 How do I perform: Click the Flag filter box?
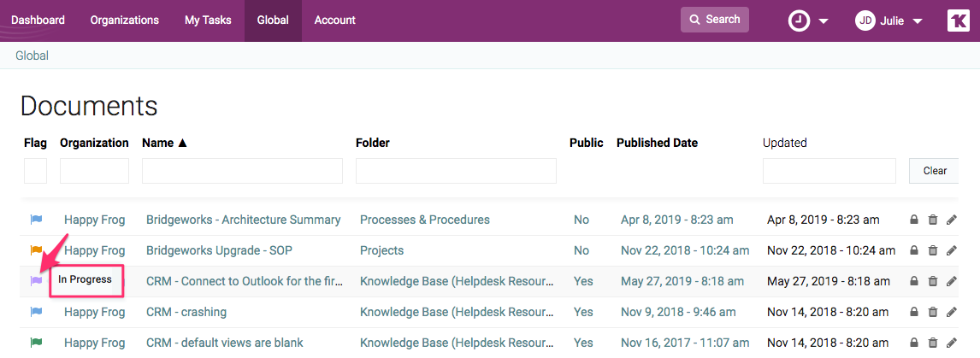pos(36,171)
